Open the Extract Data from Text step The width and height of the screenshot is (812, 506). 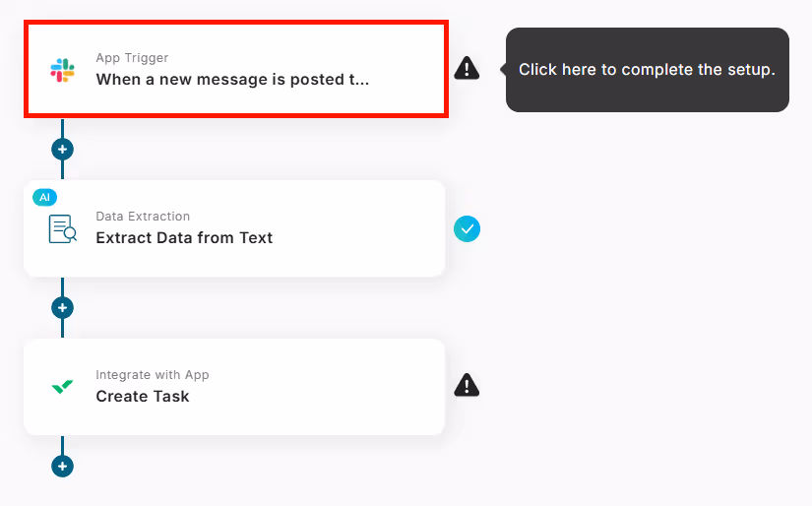coord(234,228)
